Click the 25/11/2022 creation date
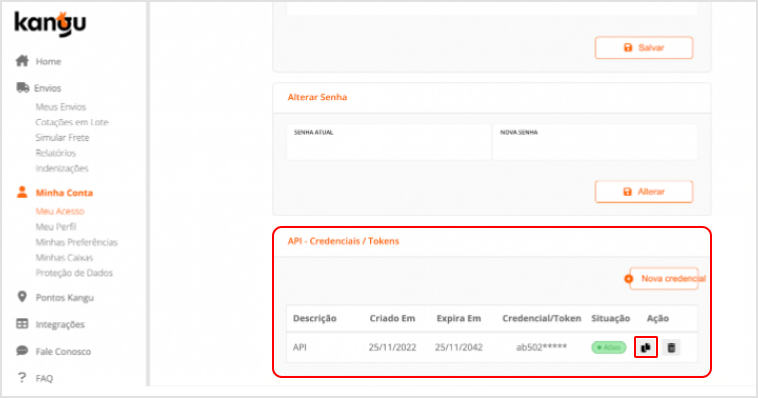The image size is (758, 398). (x=393, y=347)
